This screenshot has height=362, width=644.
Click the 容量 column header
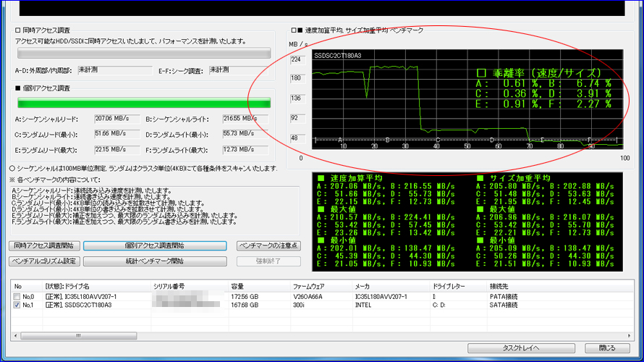pos(259,287)
